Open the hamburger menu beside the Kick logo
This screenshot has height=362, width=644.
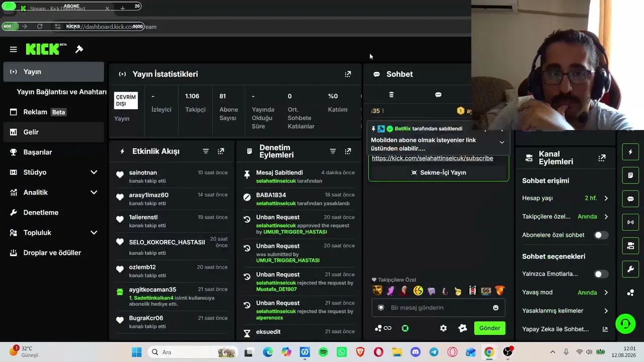[x=14, y=49]
